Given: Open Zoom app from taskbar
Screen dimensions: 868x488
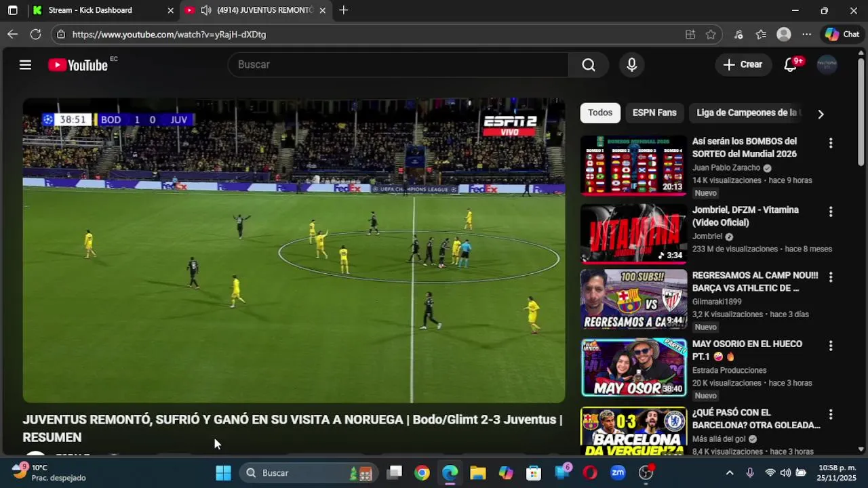Looking at the screenshot, I should tap(618, 472).
